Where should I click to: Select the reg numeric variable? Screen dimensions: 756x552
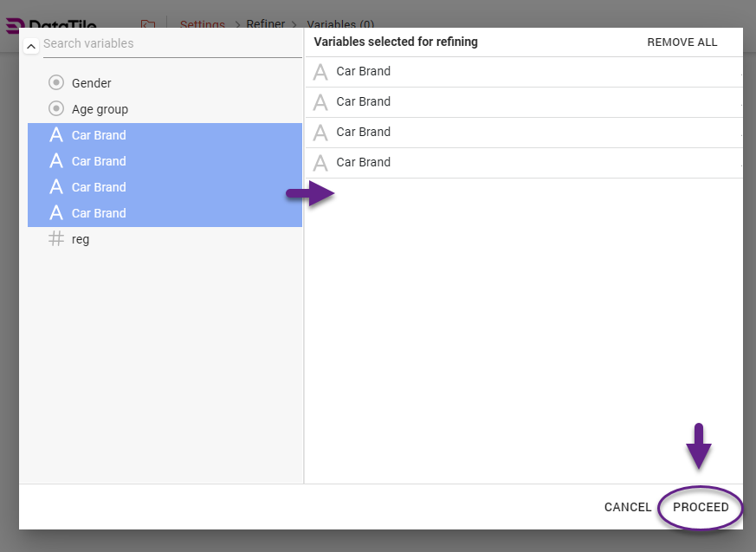coord(81,239)
